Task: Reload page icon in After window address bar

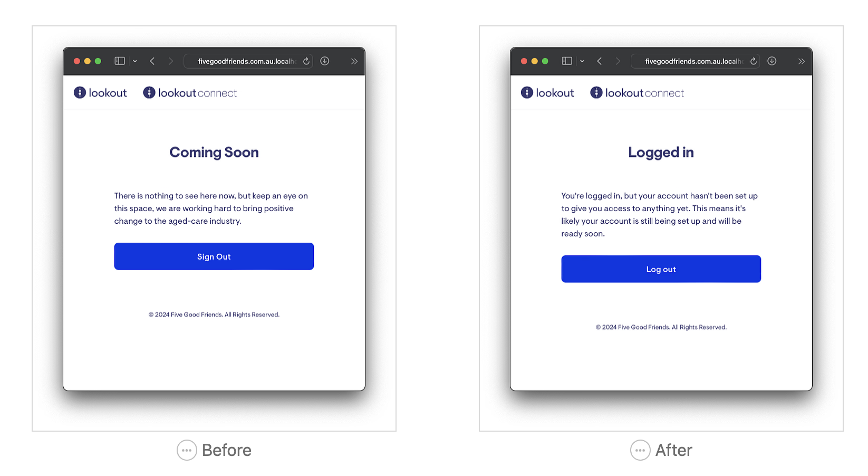Action: (754, 61)
